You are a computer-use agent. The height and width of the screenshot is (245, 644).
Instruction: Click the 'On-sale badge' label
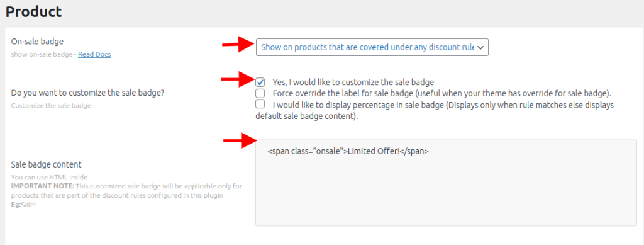click(x=37, y=41)
